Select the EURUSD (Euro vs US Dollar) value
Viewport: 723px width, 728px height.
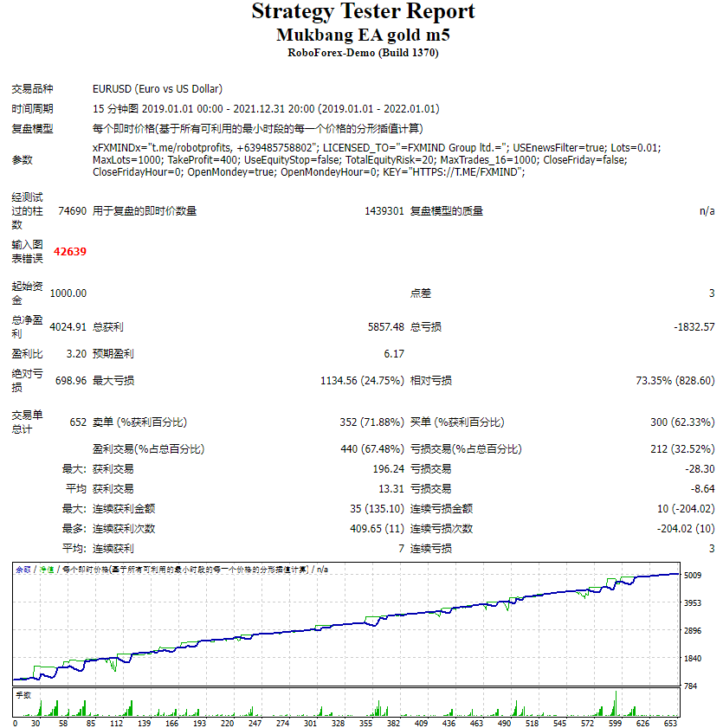[158, 88]
